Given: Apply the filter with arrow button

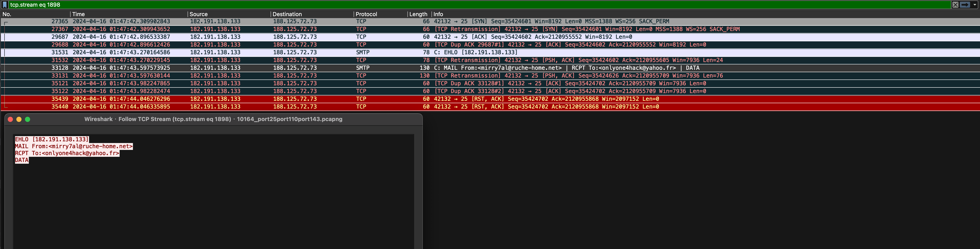Looking at the screenshot, I should coord(964,5).
